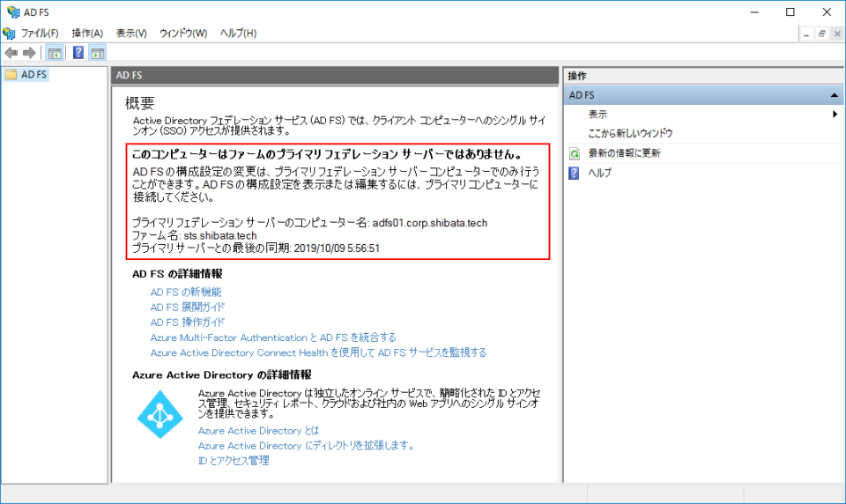846x504 pixels.
Task: Open the ヘルプ(H) menu
Action: 239,33
